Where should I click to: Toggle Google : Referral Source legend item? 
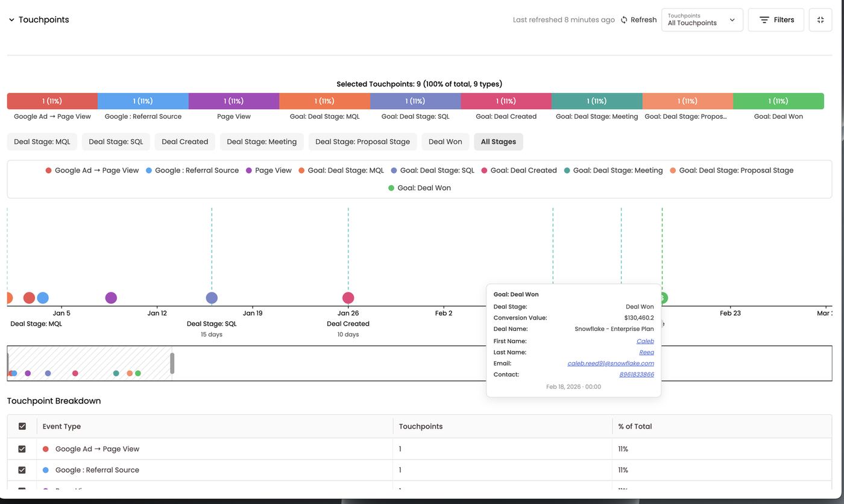tap(192, 171)
